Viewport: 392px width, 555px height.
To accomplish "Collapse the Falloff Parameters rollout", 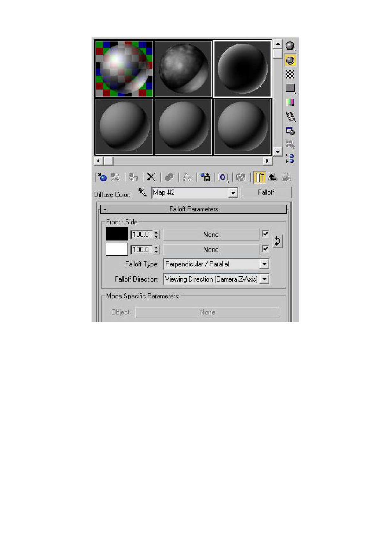I will click(x=194, y=209).
